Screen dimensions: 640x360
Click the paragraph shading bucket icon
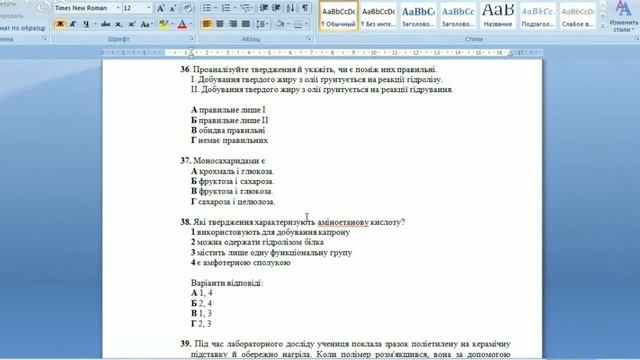(x=280, y=24)
